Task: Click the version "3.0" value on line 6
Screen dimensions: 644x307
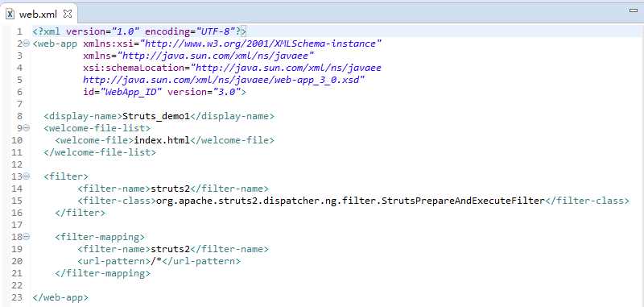Action: 226,92
